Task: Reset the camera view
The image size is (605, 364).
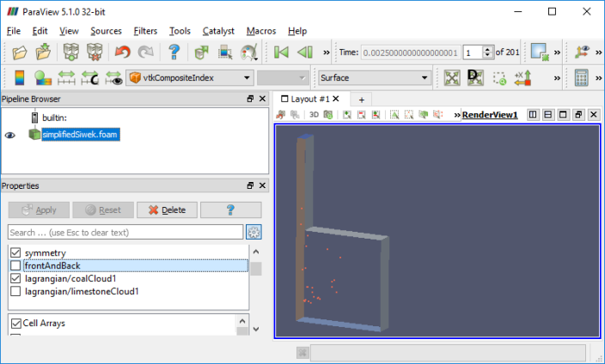Action: (452, 78)
